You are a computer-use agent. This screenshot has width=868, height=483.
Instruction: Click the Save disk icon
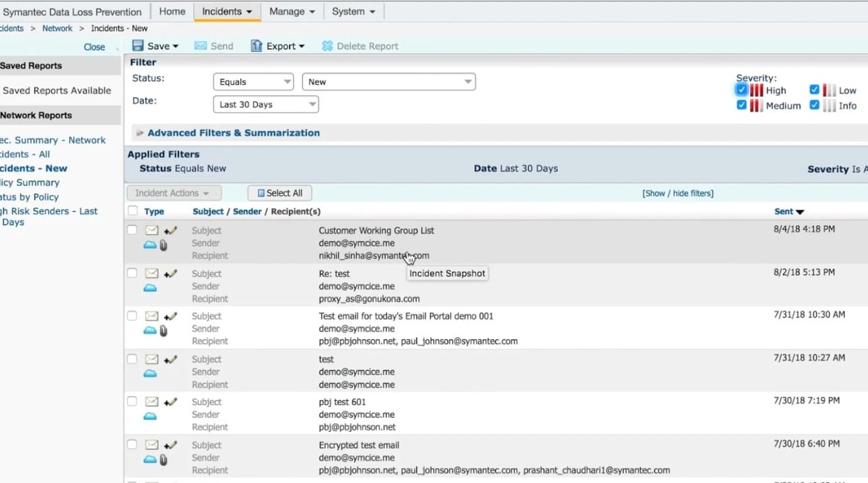pyautogui.click(x=138, y=46)
